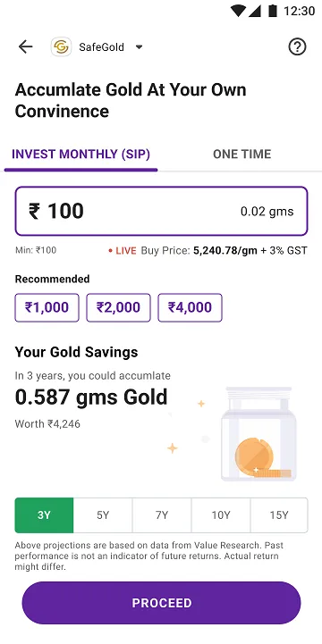Tap the gold coin jar illustration

tap(258, 434)
